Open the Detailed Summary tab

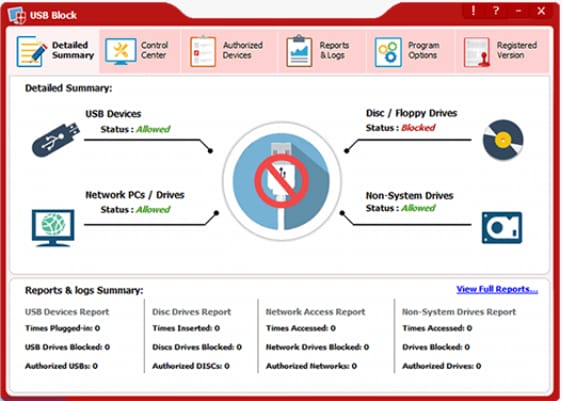click(x=54, y=51)
